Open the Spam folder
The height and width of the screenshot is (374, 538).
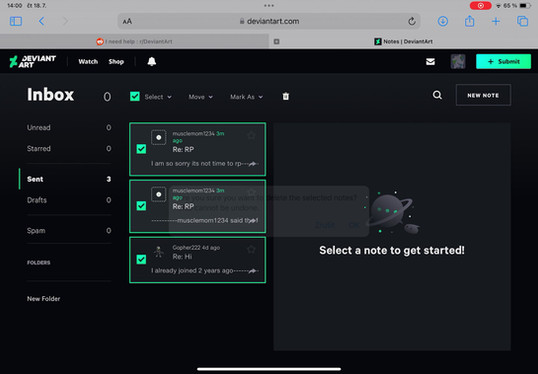click(x=69, y=231)
